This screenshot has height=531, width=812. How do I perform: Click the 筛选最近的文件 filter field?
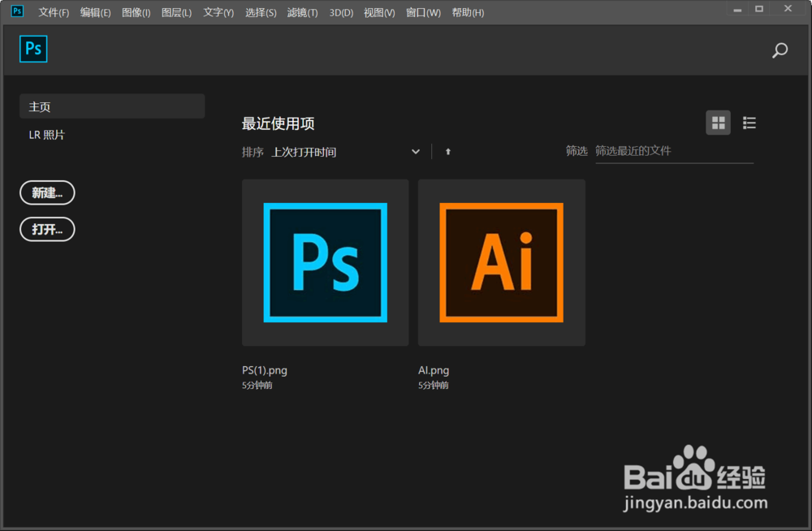(674, 151)
